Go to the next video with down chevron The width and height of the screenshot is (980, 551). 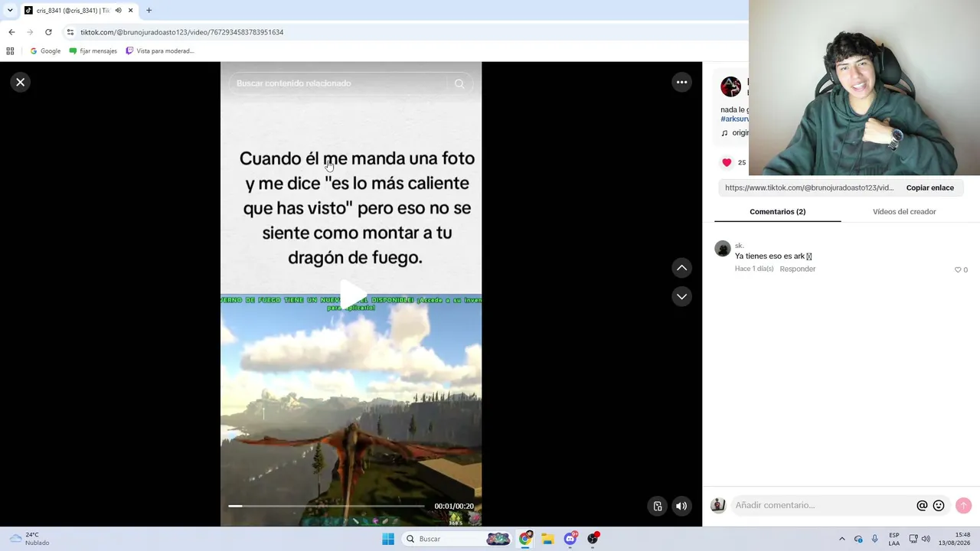(x=681, y=296)
